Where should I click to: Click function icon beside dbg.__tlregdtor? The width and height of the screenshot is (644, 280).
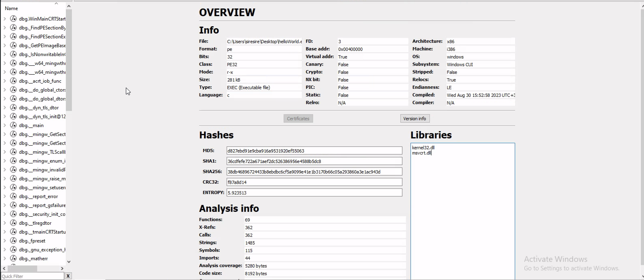(13, 223)
